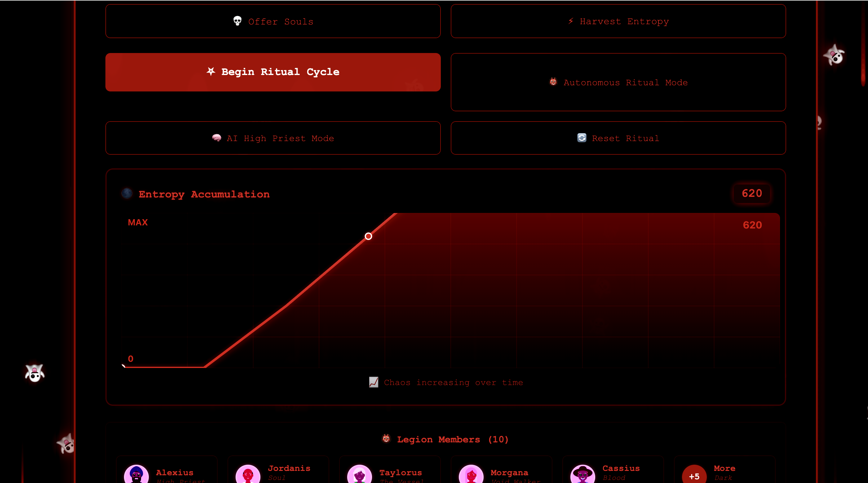Click the Legion Members (10) heading
Screen dimensions: 868x483
pyautogui.click(x=452, y=440)
